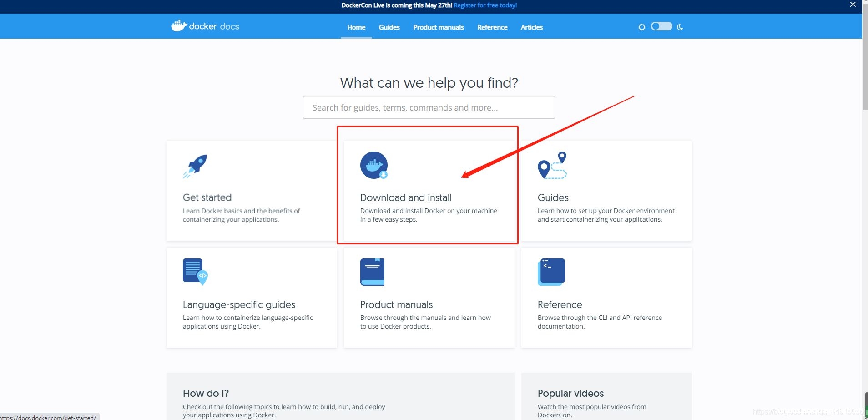Open the 'Register for free today!' link
Viewport: 868px width, 420px height.
[x=485, y=5]
